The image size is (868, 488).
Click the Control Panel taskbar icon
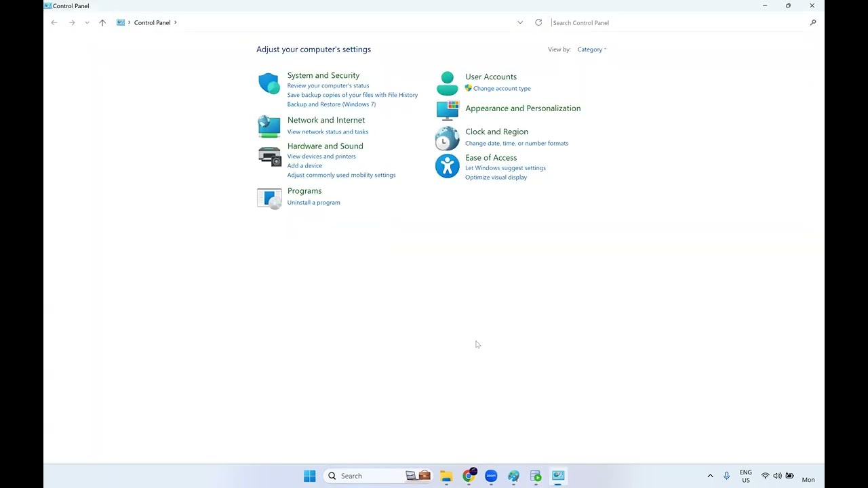click(x=558, y=476)
